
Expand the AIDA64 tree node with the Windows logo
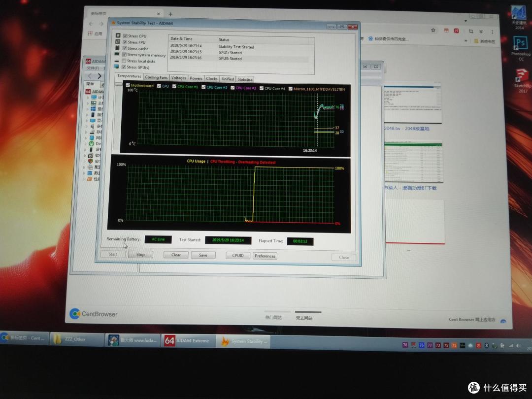click(88, 108)
